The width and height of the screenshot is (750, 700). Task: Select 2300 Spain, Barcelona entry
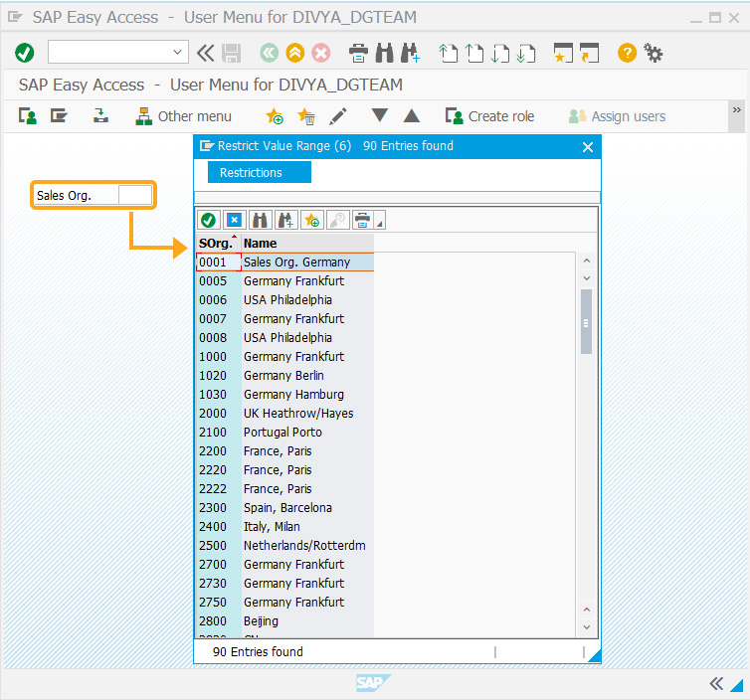(285, 508)
